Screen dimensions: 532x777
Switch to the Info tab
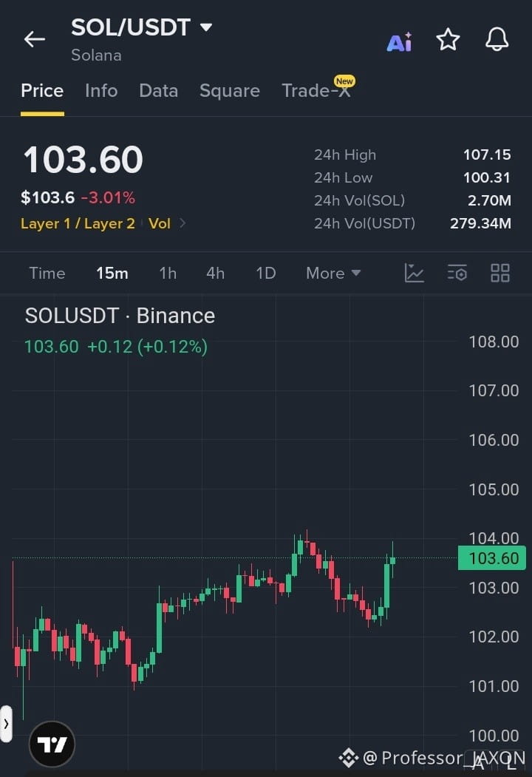tap(101, 91)
